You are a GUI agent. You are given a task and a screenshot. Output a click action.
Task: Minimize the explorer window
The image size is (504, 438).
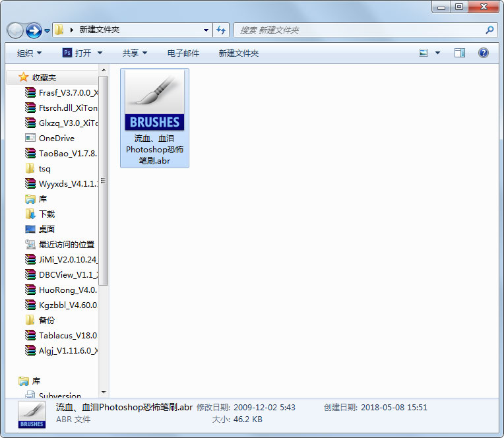[441, 7]
